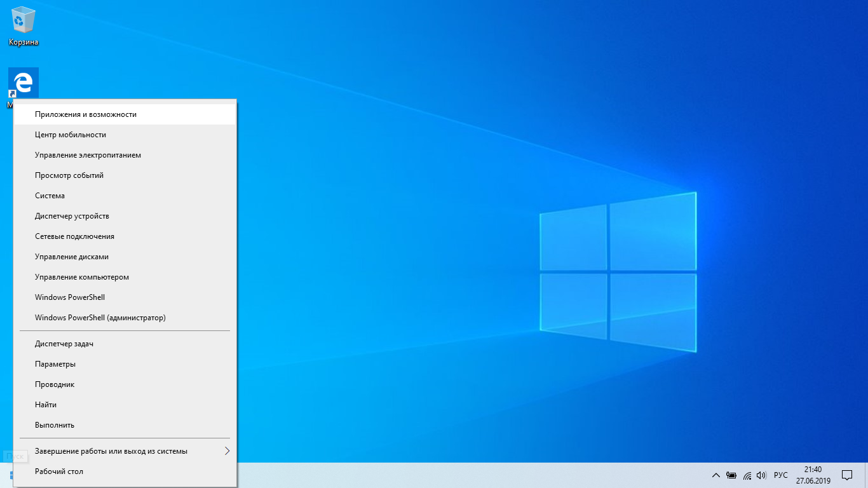The height and width of the screenshot is (488, 868).
Task: Open the clock showing 21:40 and date
Action: click(x=813, y=475)
